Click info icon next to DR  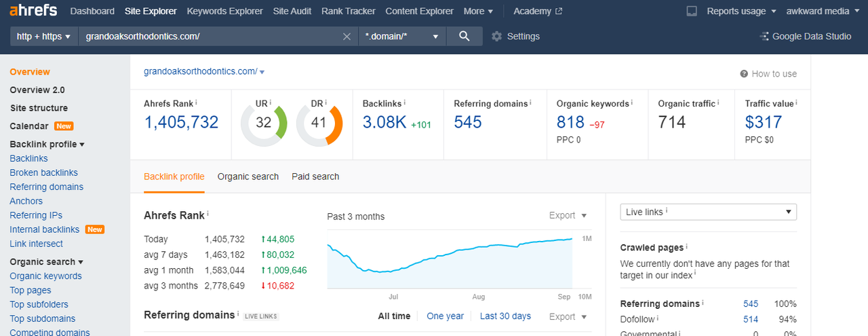(x=325, y=102)
